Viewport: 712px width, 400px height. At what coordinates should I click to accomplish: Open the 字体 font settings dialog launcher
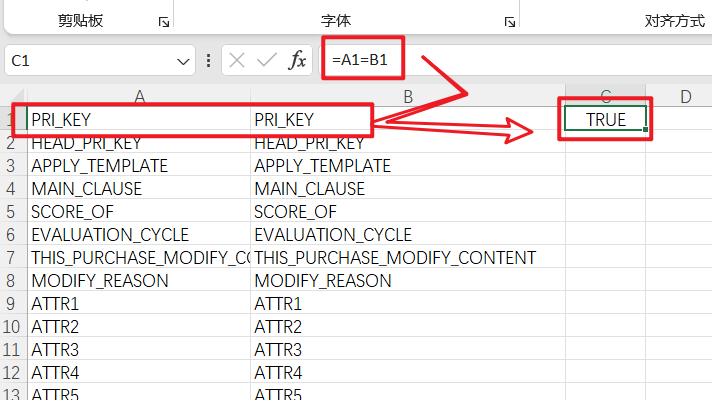click(x=509, y=21)
